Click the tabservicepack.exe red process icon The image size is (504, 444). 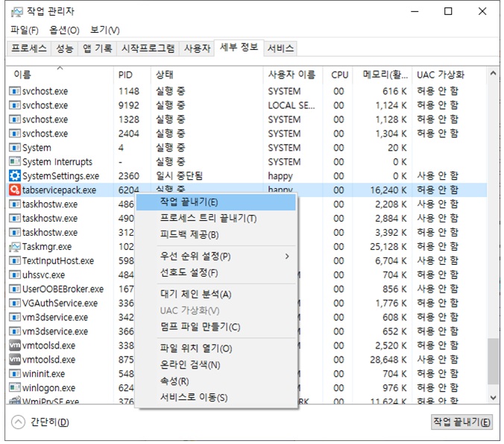coord(15,190)
